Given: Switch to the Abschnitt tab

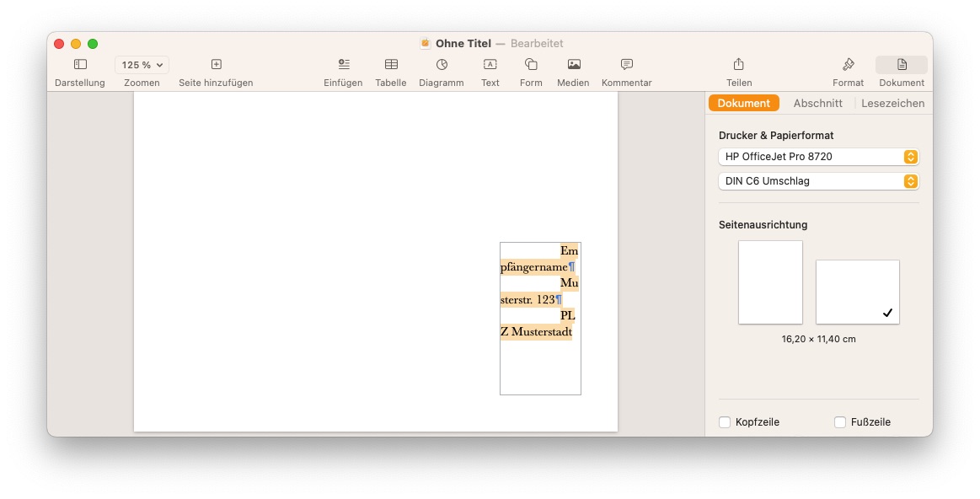Looking at the screenshot, I should [817, 103].
